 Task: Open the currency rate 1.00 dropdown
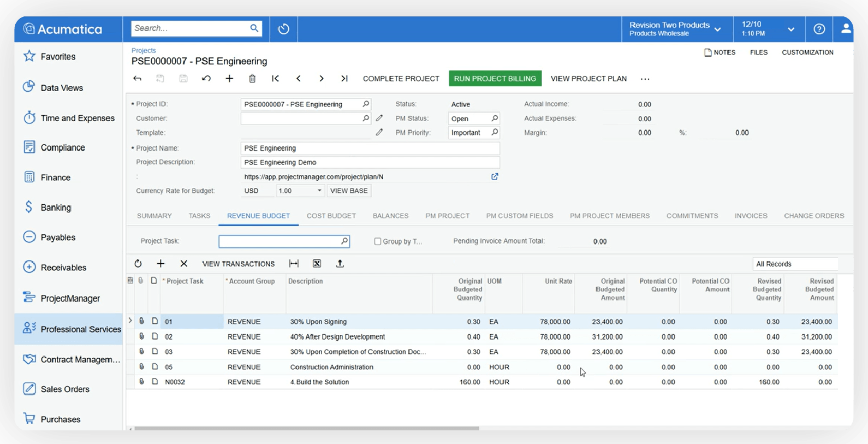pyautogui.click(x=319, y=191)
